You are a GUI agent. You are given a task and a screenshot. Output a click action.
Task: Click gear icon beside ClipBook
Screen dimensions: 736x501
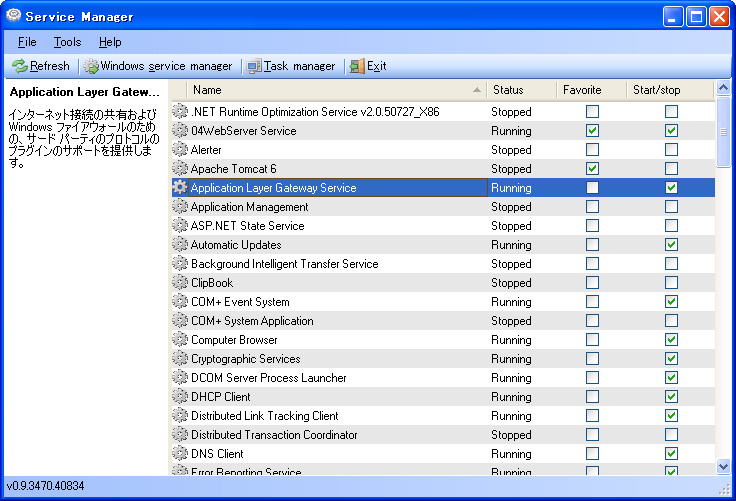coord(180,282)
